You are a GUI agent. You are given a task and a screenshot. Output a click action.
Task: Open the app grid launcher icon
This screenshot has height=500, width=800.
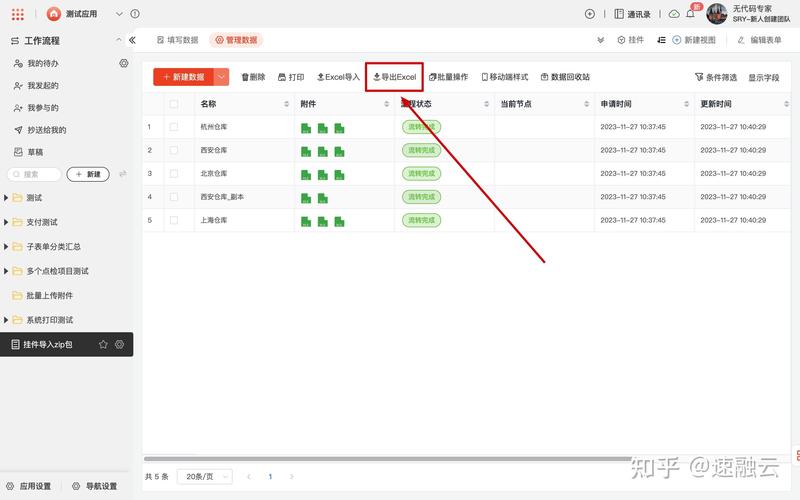(x=18, y=14)
